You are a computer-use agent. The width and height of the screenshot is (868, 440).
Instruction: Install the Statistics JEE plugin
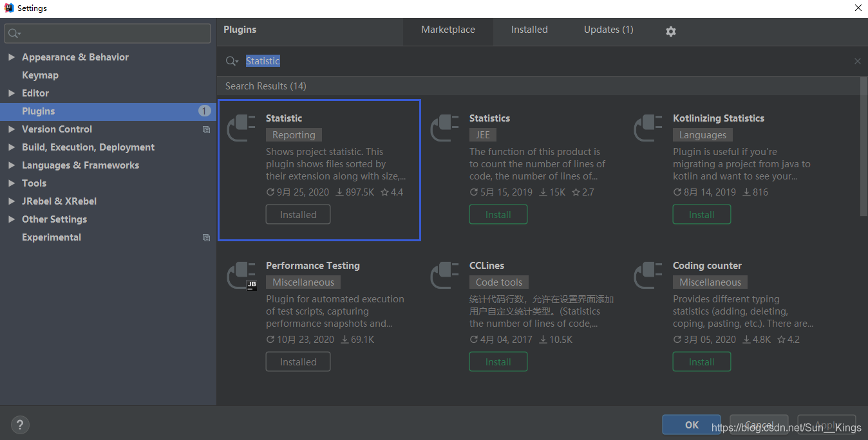pyautogui.click(x=498, y=215)
